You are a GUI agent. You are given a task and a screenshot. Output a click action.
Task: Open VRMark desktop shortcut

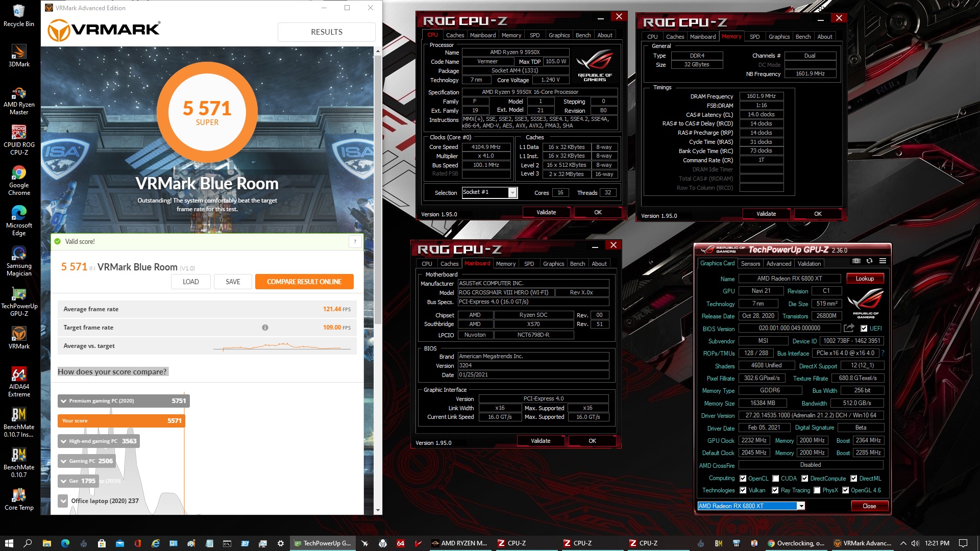point(19,338)
